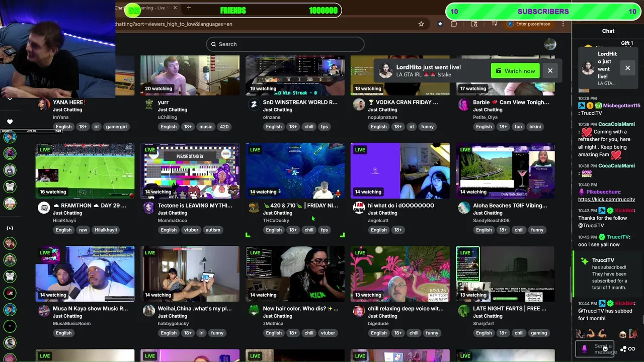Select the 420 tag under uChilling

[224, 127]
